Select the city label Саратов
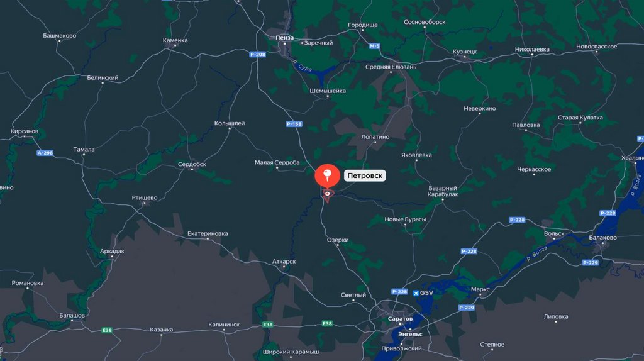This screenshot has height=361, width=644. 400,319
